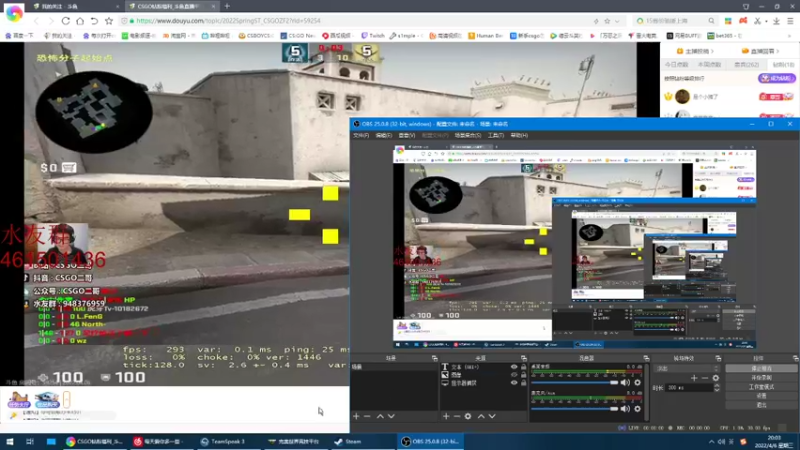Expand the address bar dropdown arrow

(617, 21)
